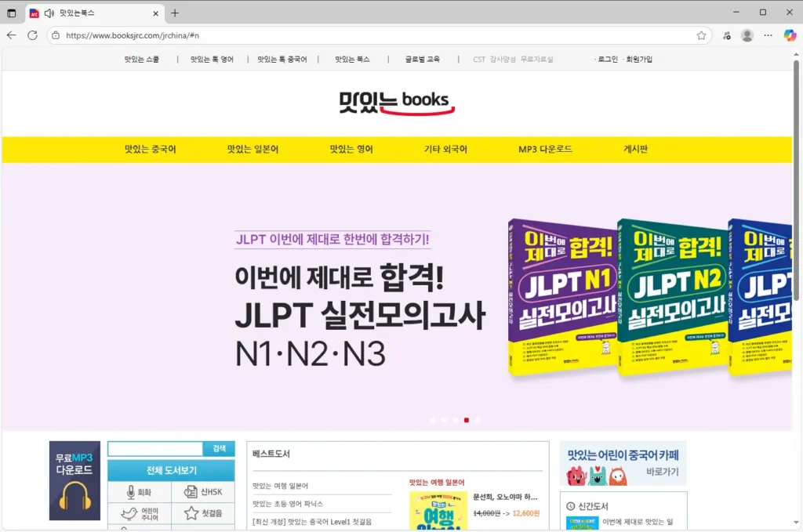Click the JLPT 실전모의고사 banner headline
This screenshot has width=803, height=532.
point(360,315)
